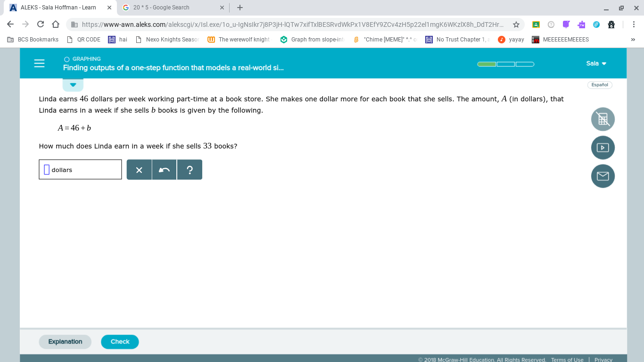Image resolution: width=644 pixels, height=362 pixels.
Task: Open the Chrome three-dot menu
Action: 633,25
